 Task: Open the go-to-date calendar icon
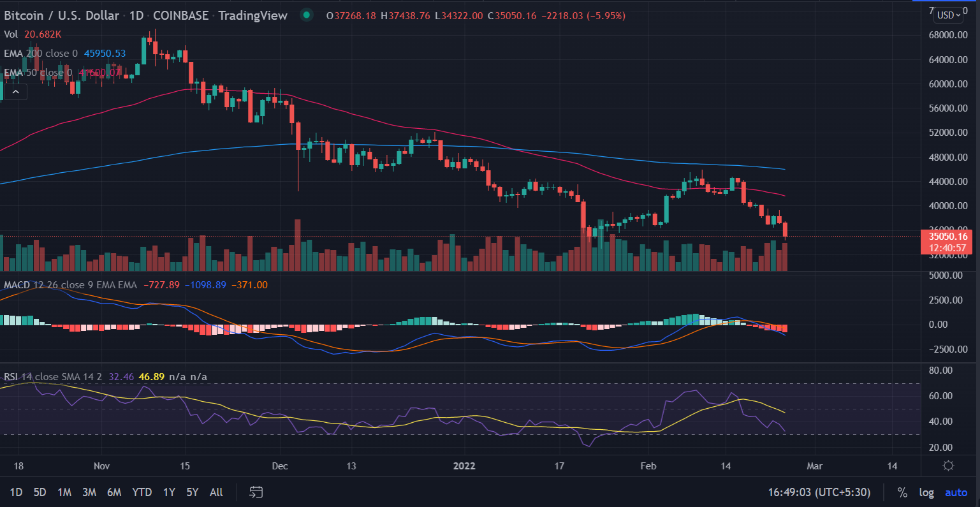pos(256,492)
